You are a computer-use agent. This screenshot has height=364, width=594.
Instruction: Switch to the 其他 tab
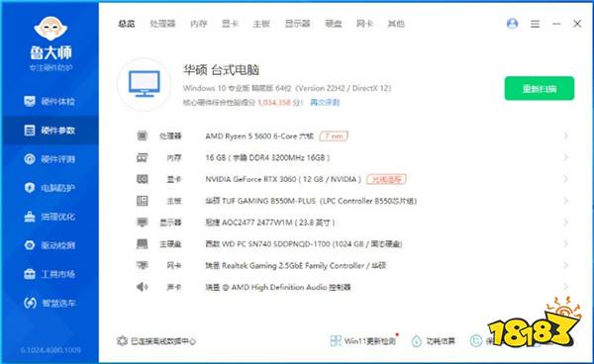coord(396,24)
